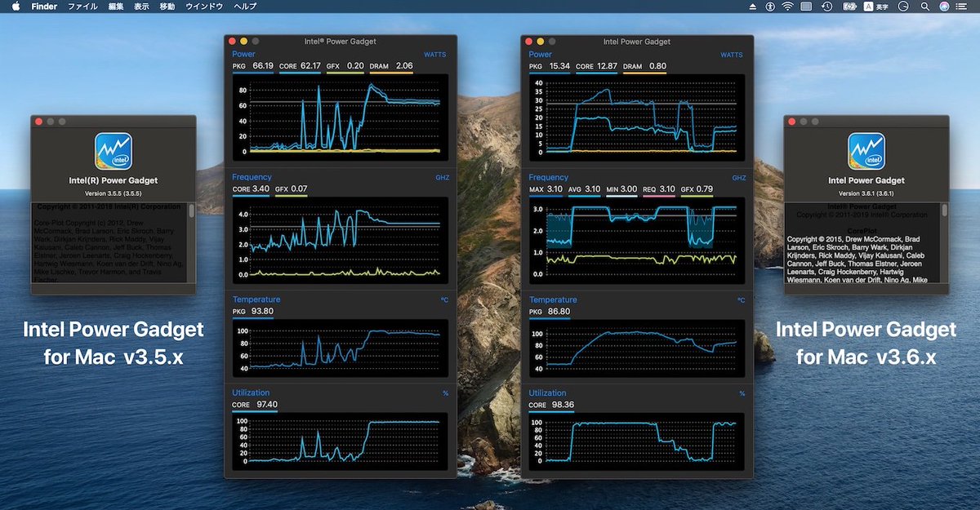The height and width of the screenshot is (510, 980).
Task: Open the ヘルプ menu
Action: [x=244, y=7]
